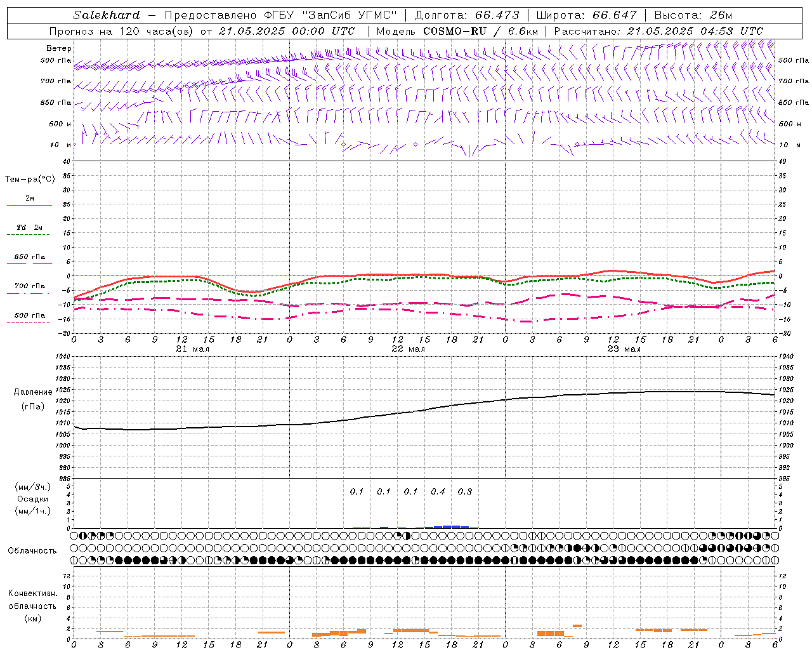Image resolution: width=812 pixels, height=650 pixels.
Task: Click the Ветер wind panel label
Action: pos(59,48)
